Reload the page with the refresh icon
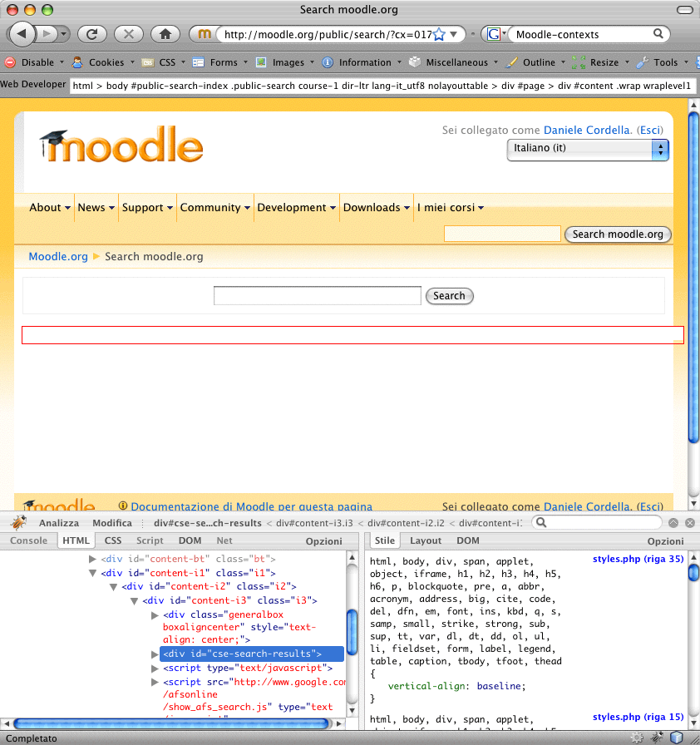700x745 pixels. 92,34
